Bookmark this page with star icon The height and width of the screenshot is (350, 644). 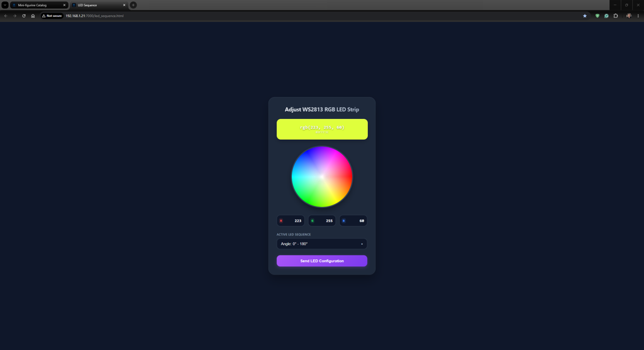(x=585, y=16)
